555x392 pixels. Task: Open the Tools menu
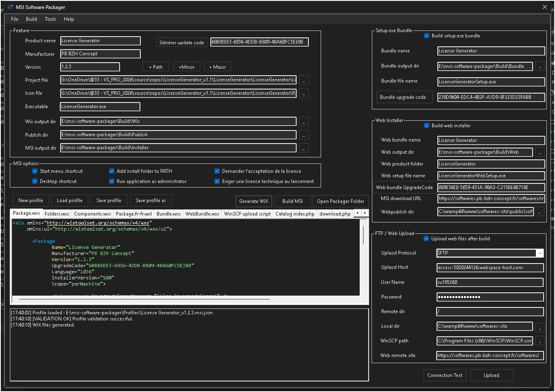(50, 19)
